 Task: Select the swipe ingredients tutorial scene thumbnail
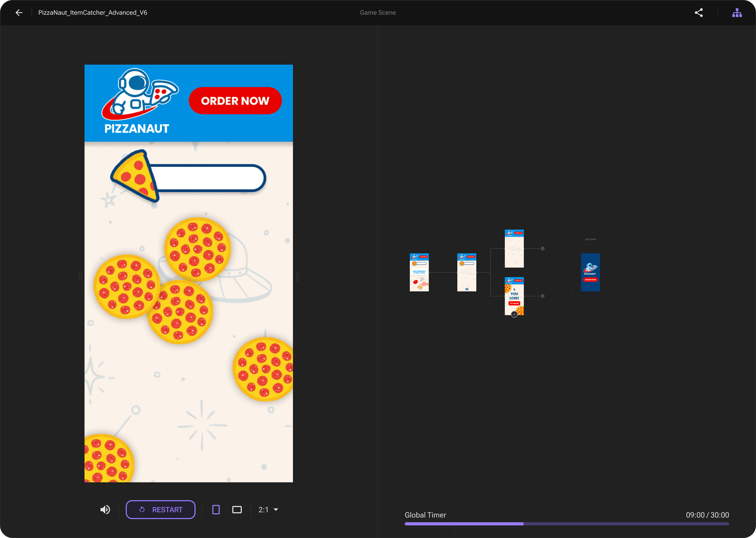pos(419,272)
